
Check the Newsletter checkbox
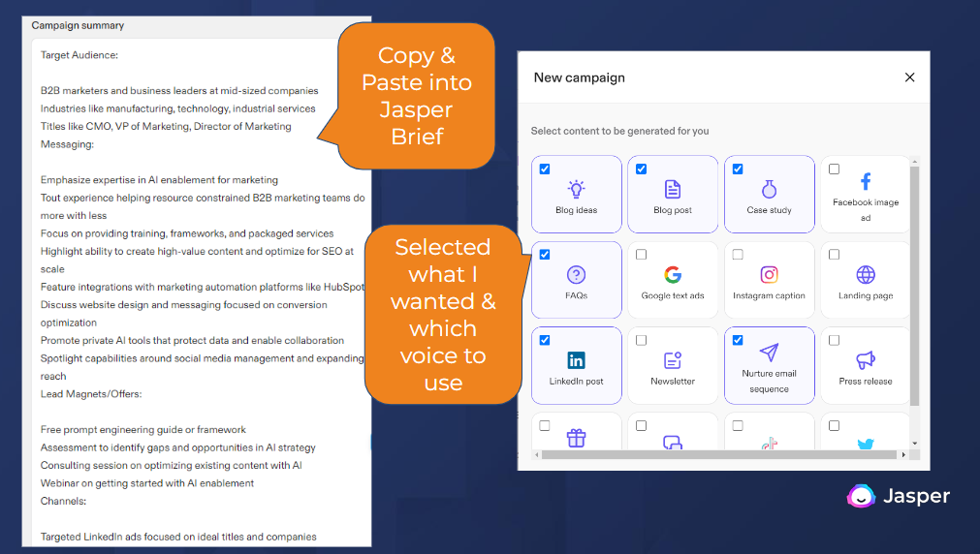coord(641,340)
